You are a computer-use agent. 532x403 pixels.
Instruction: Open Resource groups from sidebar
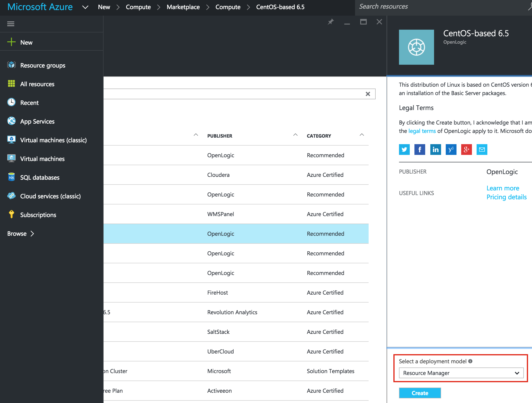click(43, 65)
